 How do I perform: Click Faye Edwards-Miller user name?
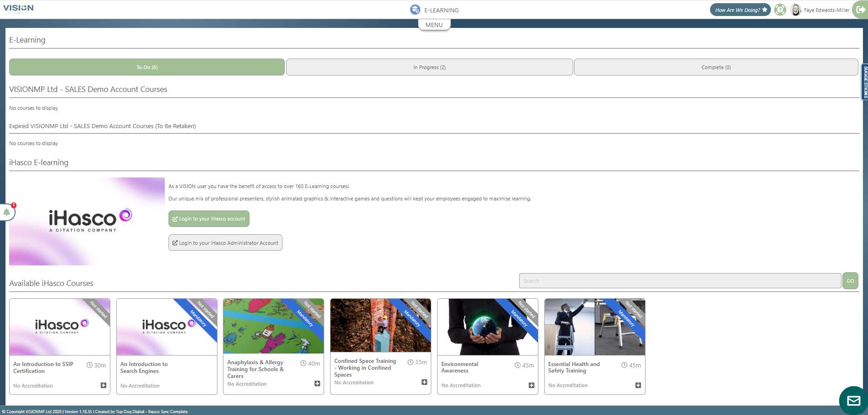click(x=827, y=10)
